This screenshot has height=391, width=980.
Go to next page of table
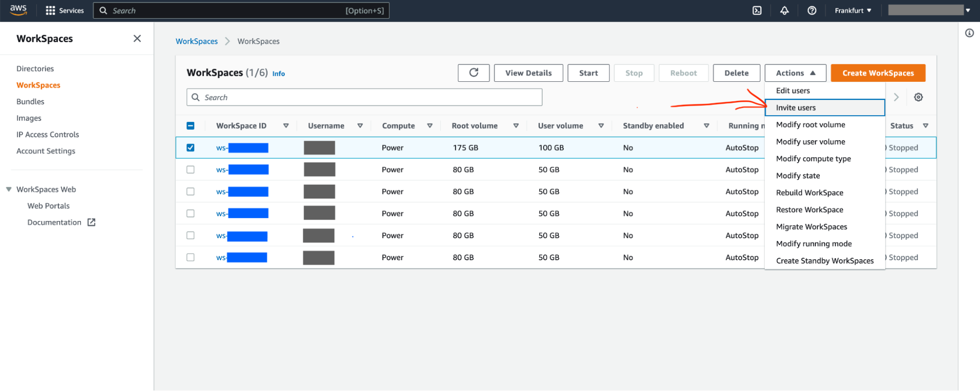(x=896, y=97)
